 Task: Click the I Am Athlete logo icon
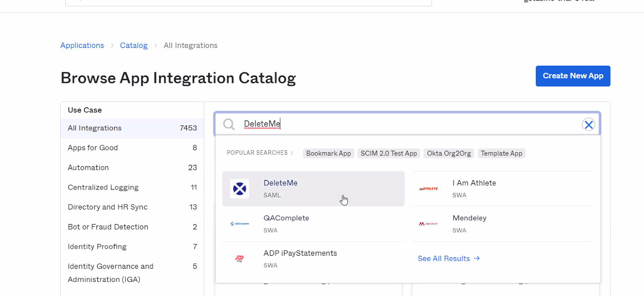click(428, 189)
